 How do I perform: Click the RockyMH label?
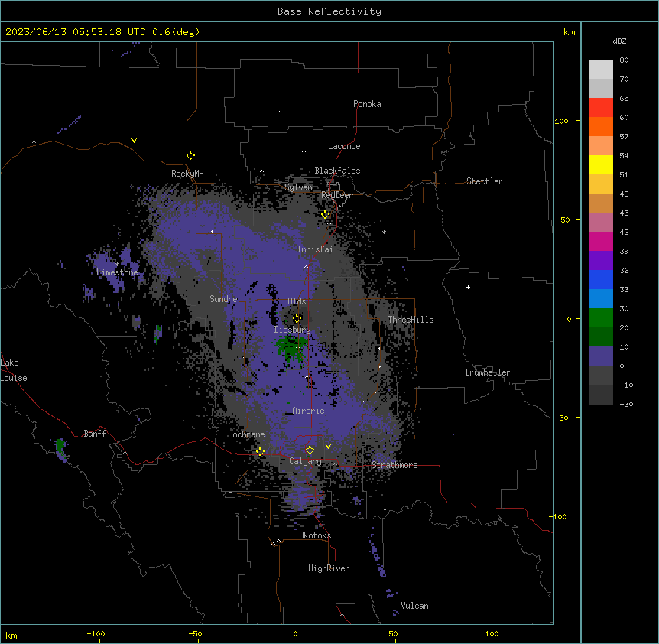187,174
